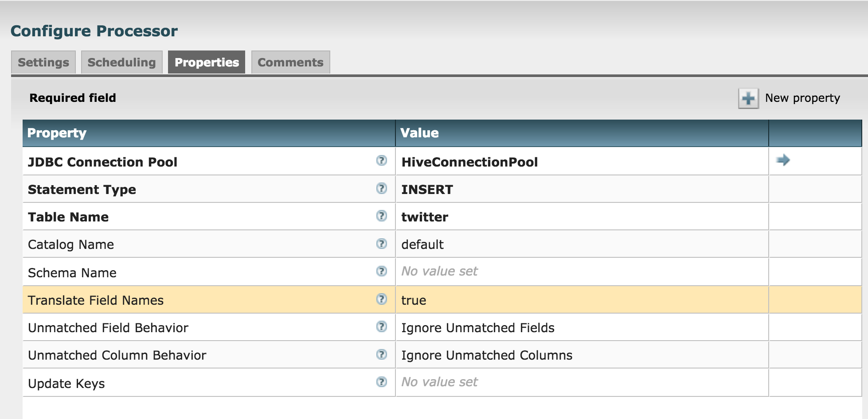868x419 pixels.
Task: Click the plus icon to add property
Action: click(748, 98)
